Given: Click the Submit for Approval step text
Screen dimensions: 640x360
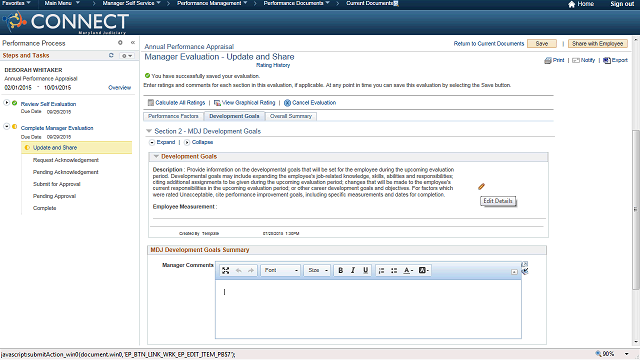Looking at the screenshot, I should [x=56, y=184].
